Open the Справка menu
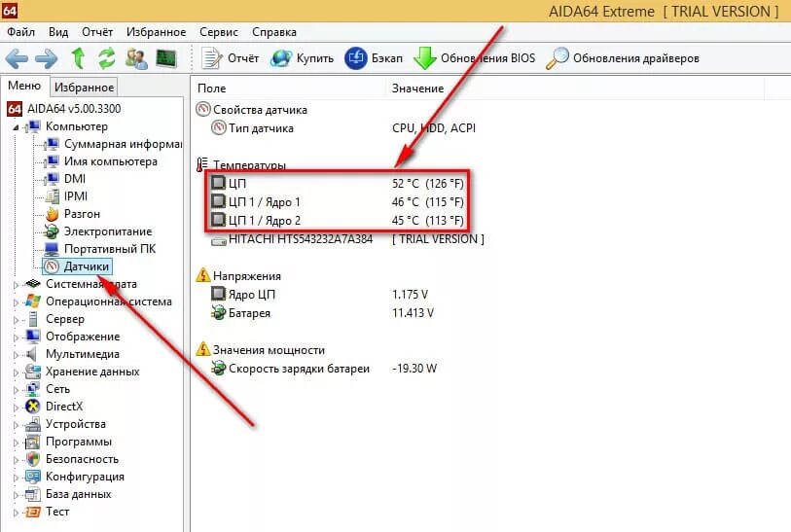Screen dimensions: 791x532 point(274,32)
